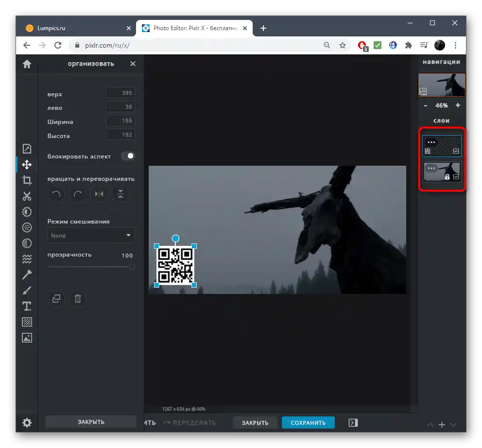Open the Liquify waves tool
Viewport: 482px width, 448px height.
(x=27, y=259)
